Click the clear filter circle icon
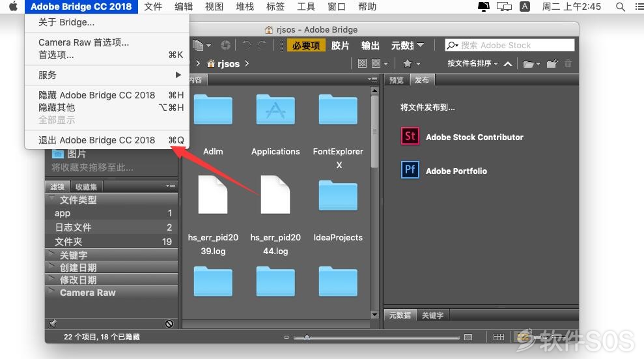 pyautogui.click(x=169, y=324)
